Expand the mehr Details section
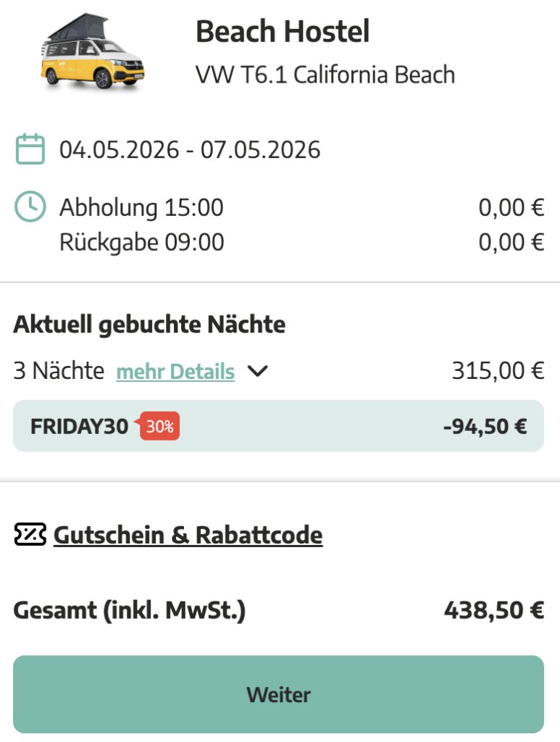The image size is (560, 742). coord(176,370)
